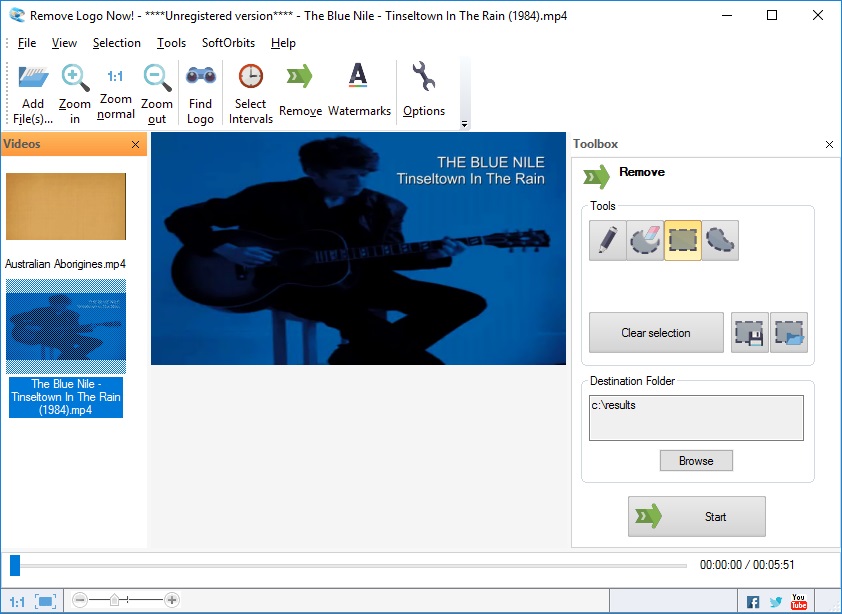This screenshot has height=614, width=842.
Task: Click fit-to-window icon in status bar
Action: tap(46, 601)
